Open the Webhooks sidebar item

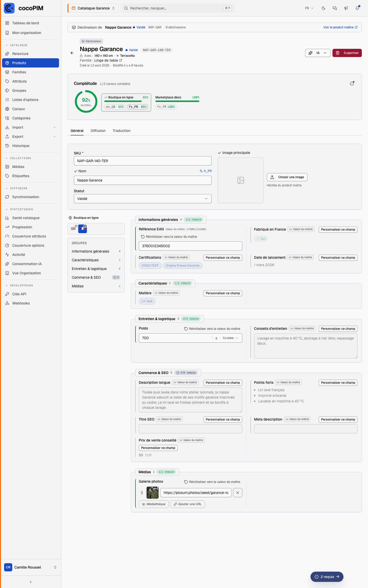coord(30,303)
